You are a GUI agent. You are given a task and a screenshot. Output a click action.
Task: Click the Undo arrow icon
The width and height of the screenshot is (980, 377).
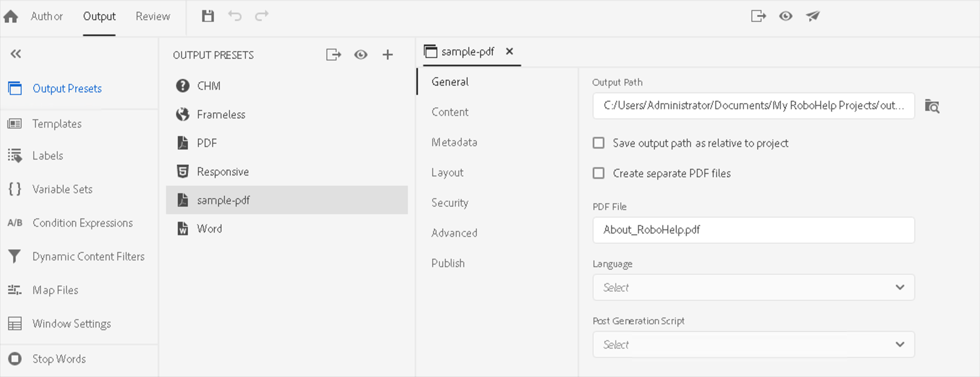(235, 16)
